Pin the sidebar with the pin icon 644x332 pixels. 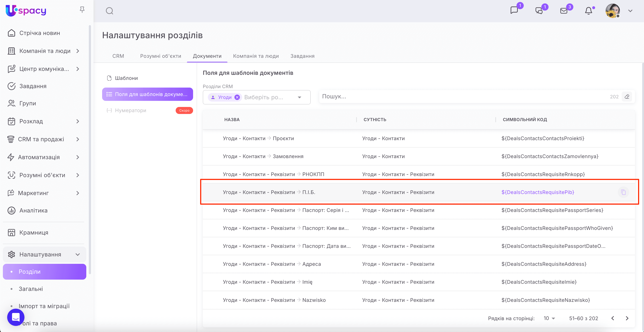pos(82,10)
